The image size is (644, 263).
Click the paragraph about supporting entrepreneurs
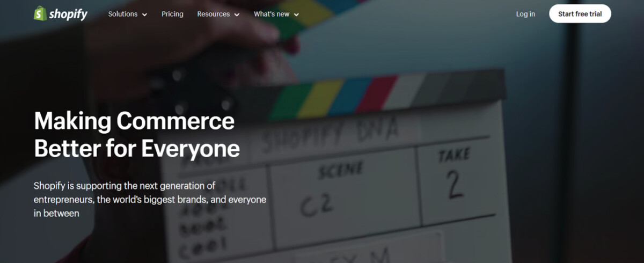coord(150,200)
